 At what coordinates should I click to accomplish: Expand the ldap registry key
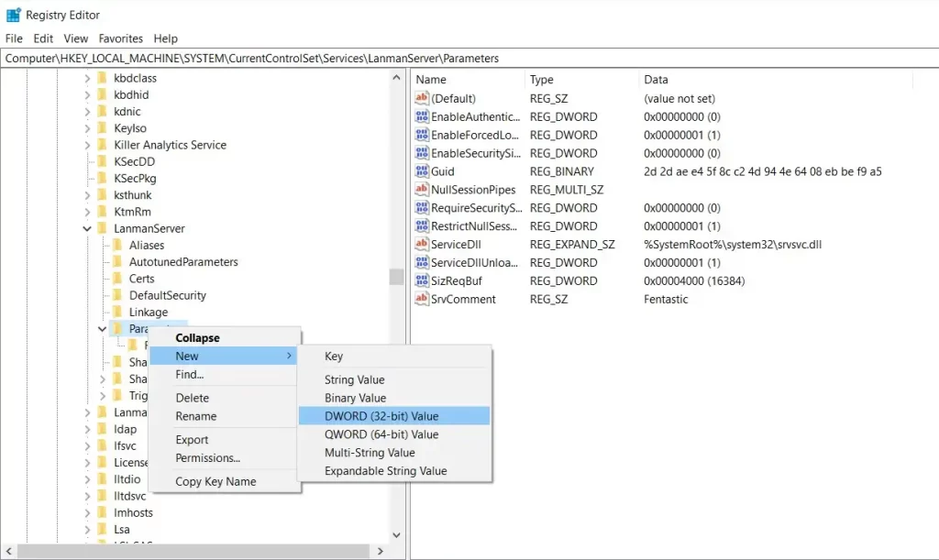[88, 429]
